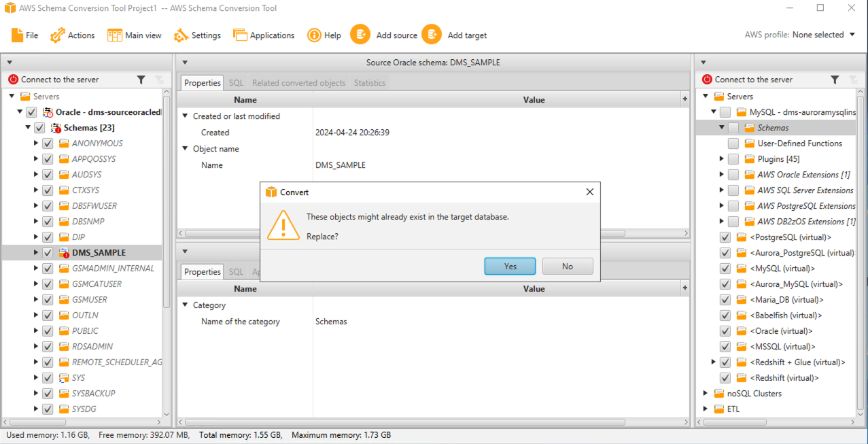Select the lower Properties tab
The width and height of the screenshot is (868, 444).
(x=203, y=272)
